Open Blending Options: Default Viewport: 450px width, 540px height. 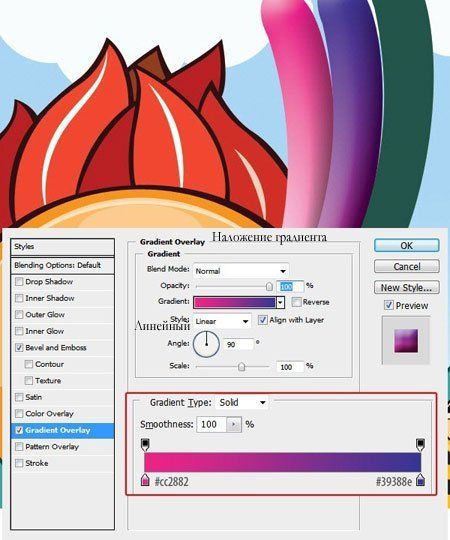[62, 266]
